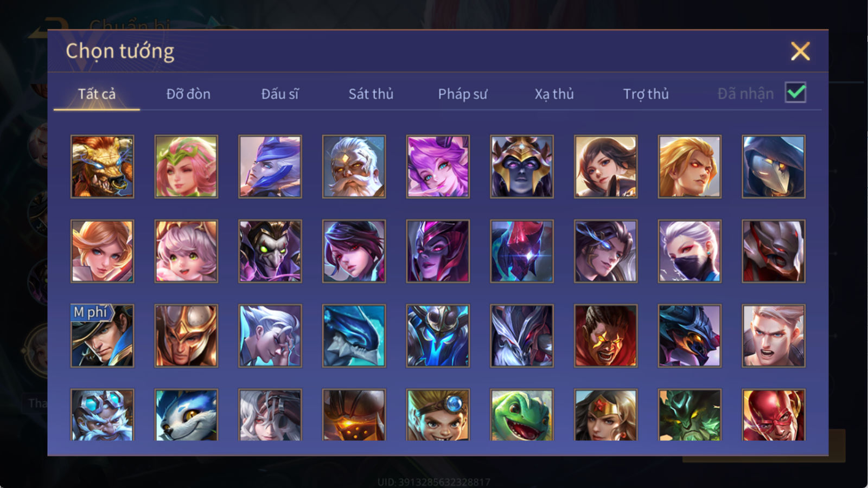Pick the red Flash masked hero
868x488 pixels.
click(x=774, y=415)
